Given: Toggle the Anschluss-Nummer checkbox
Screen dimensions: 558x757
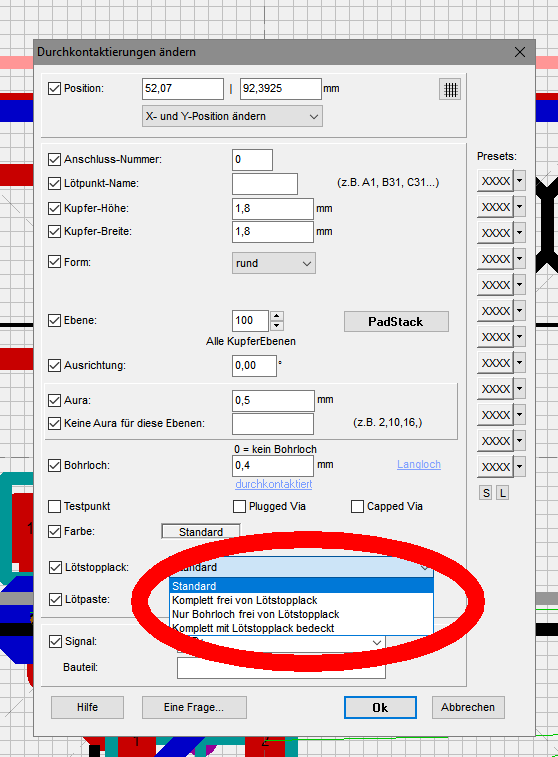Looking at the screenshot, I should pos(55,159).
